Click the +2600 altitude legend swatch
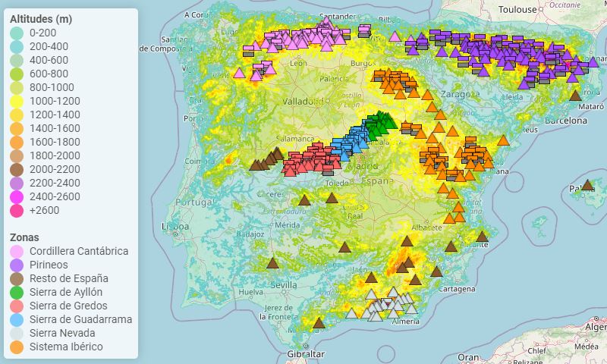The image size is (607, 364). pos(17,211)
